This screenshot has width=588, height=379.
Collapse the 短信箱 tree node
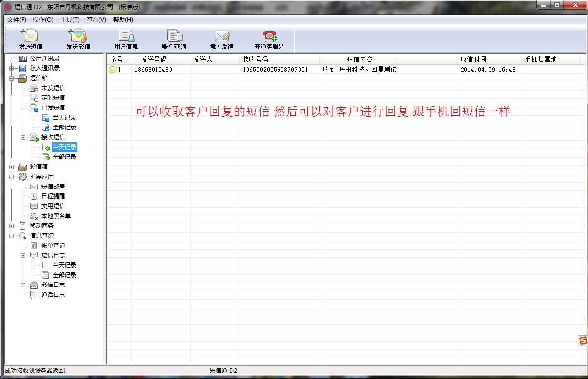pos(11,78)
